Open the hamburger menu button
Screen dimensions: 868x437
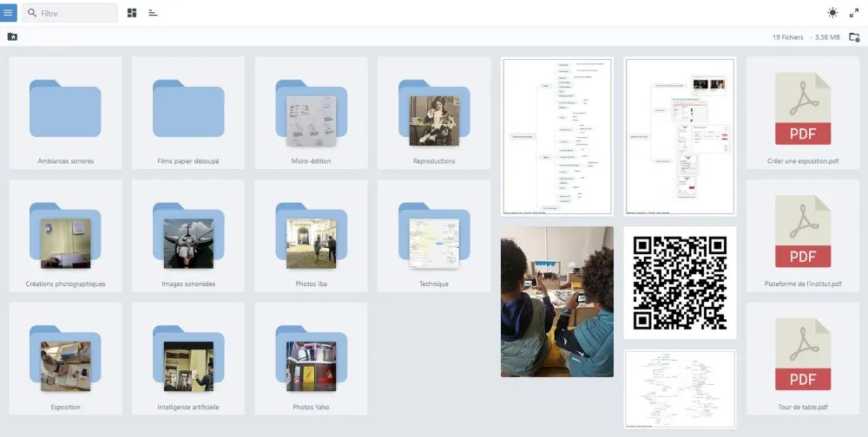[x=8, y=13]
